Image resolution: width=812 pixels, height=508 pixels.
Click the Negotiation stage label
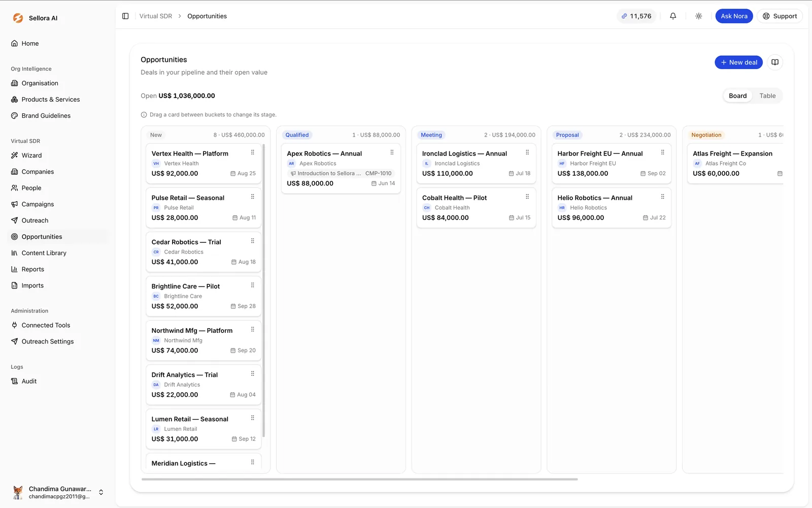[706, 135]
